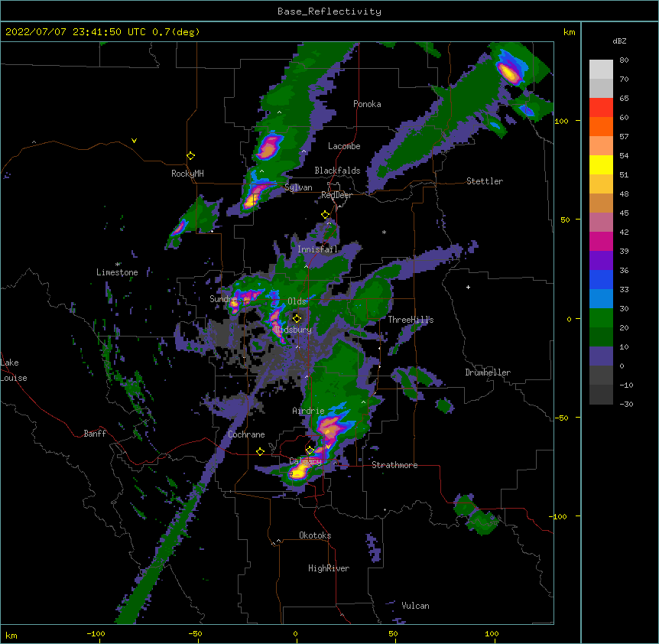Click the Okotoks city label
The image size is (659, 644).
coord(315,535)
